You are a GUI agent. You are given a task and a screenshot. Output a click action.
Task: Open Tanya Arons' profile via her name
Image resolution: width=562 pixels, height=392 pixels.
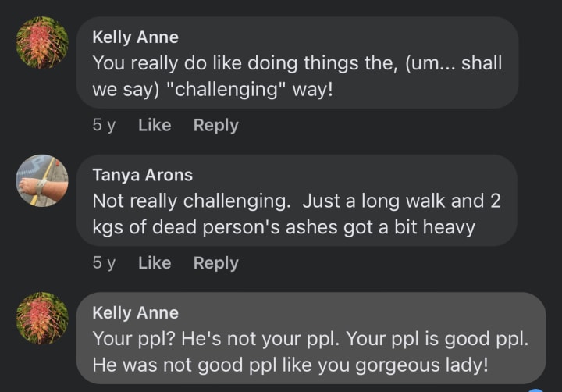(140, 174)
